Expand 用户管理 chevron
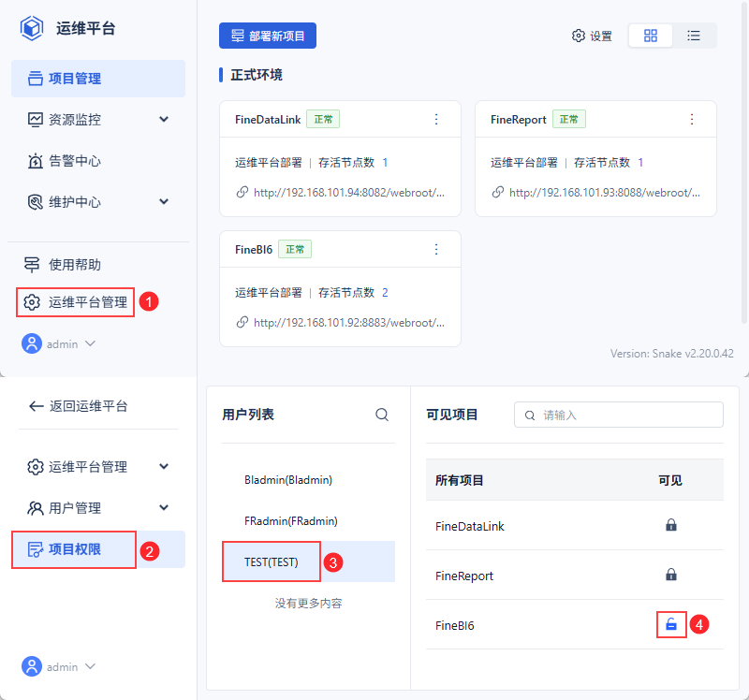This screenshot has width=749, height=700. (164, 507)
